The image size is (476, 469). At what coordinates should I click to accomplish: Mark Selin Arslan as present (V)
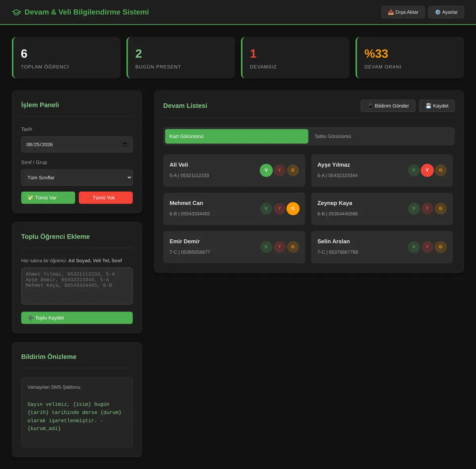tap(414, 247)
